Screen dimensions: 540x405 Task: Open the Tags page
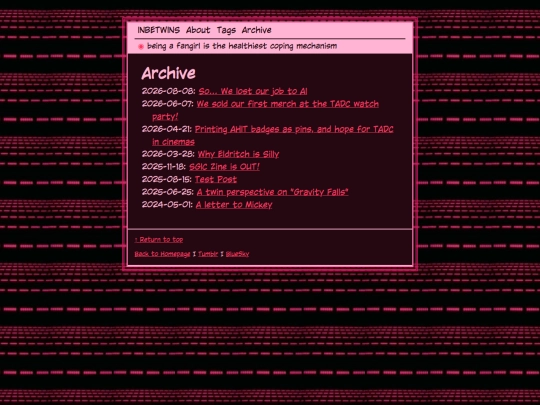226,31
